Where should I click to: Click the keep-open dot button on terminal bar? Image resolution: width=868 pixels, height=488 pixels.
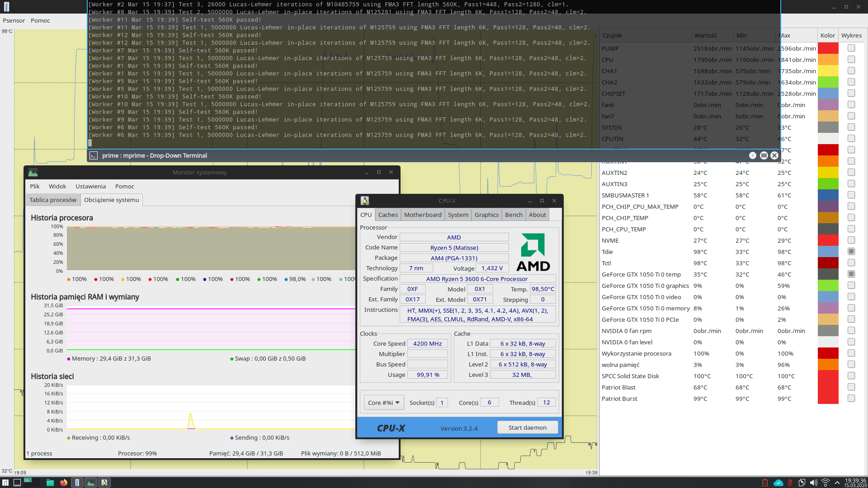click(753, 155)
